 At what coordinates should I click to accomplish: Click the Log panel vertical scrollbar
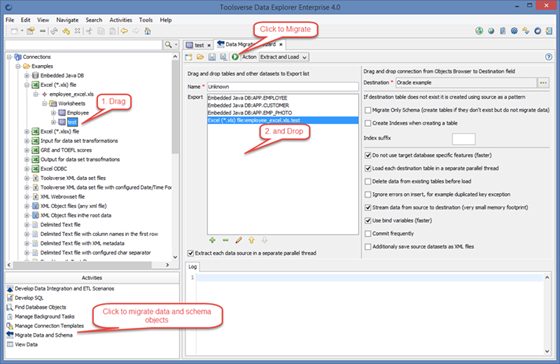pos(547,314)
